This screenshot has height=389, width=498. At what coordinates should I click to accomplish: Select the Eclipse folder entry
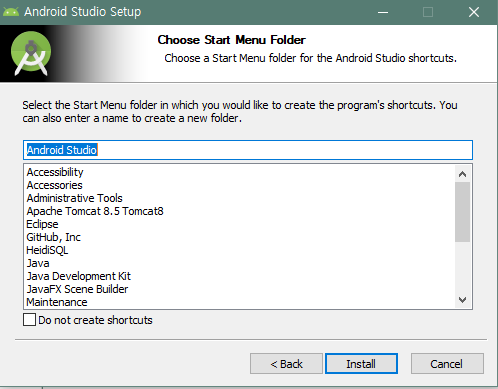(42, 224)
